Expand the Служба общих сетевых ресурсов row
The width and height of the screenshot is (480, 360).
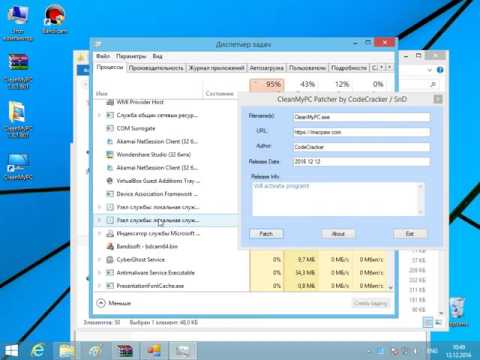click(x=99, y=115)
